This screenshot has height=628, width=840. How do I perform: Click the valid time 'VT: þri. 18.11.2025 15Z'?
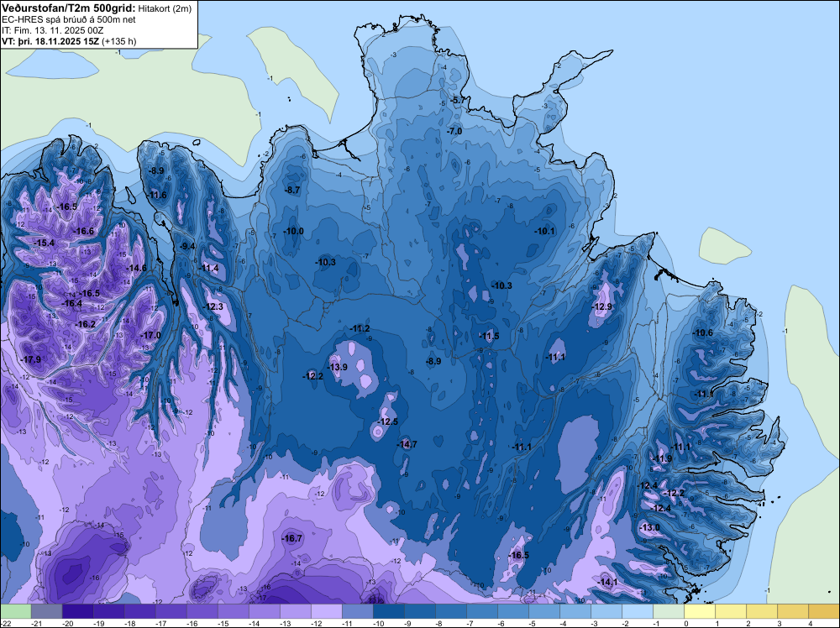click(x=51, y=40)
